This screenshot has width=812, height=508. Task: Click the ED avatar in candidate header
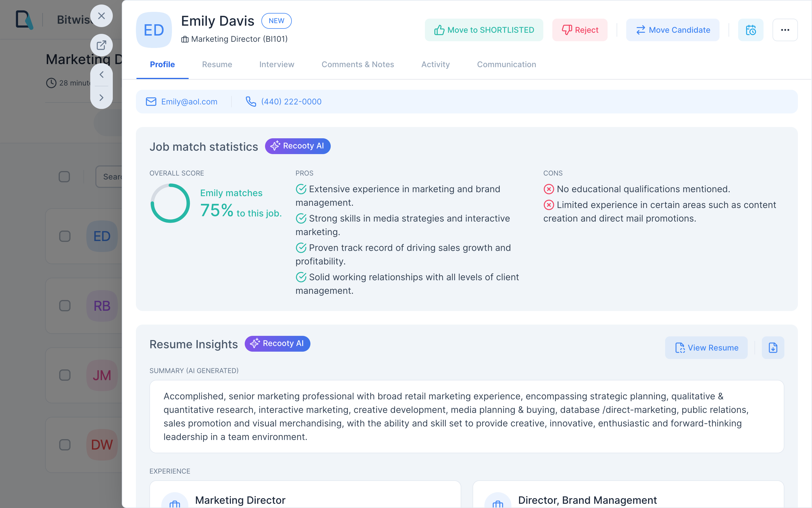[154, 30]
